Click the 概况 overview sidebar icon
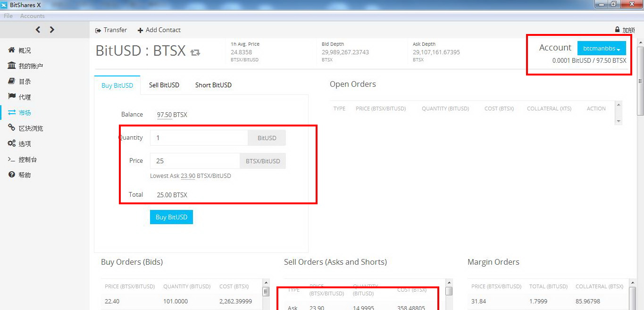Viewport: 644px width, 310px height. pyautogui.click(x=12, y=50)
